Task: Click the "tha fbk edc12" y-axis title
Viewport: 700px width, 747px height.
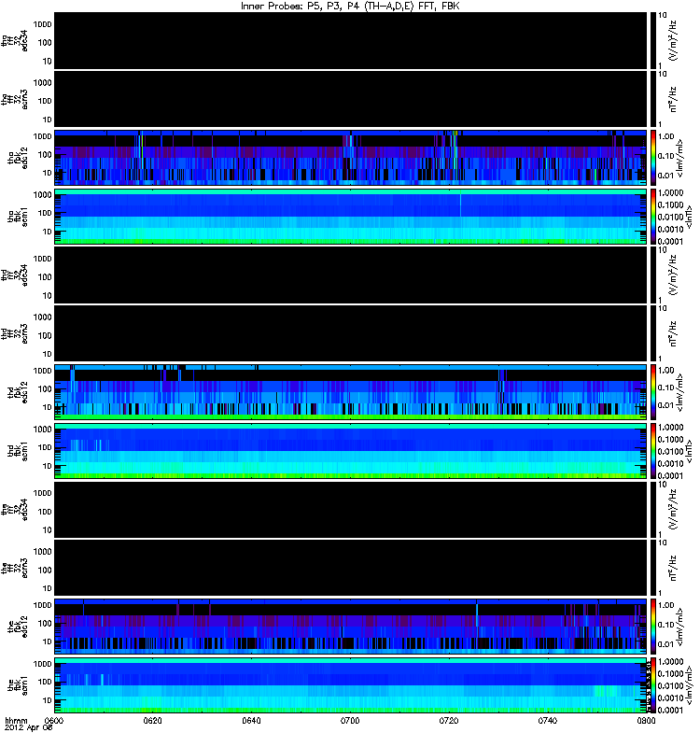Action: click(x=18, y=158)
